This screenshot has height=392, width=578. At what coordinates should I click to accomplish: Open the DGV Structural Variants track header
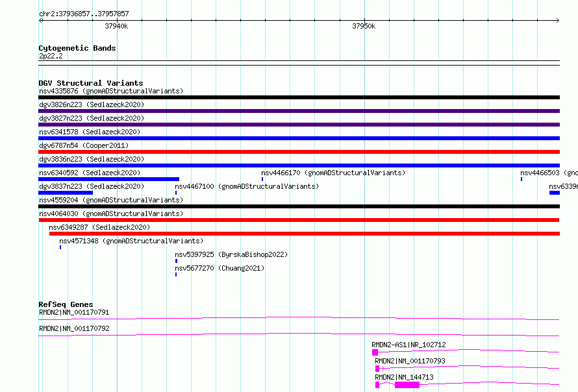tap(91, 83)
